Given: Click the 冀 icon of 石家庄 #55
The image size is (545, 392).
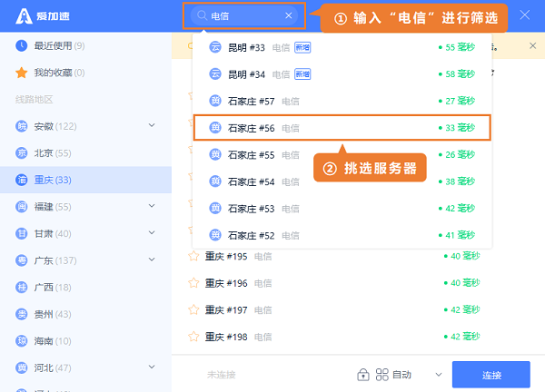Looking at the screenshot, I should click(x=215, y=154).
